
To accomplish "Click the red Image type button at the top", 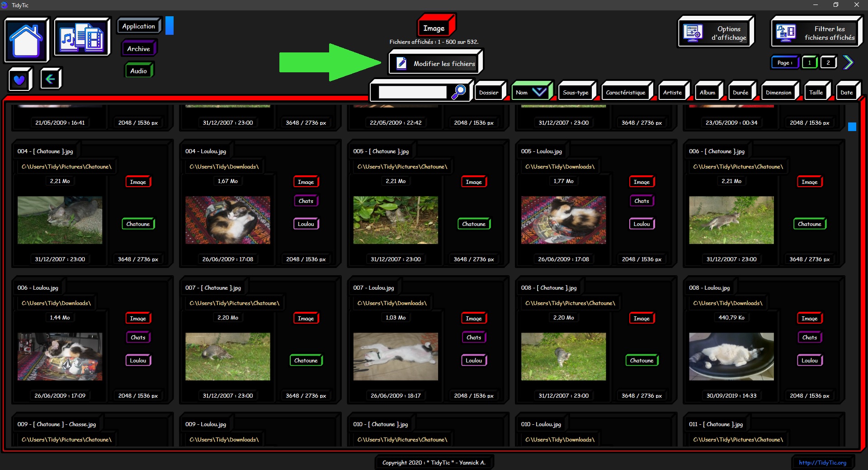I will [436, 26].
